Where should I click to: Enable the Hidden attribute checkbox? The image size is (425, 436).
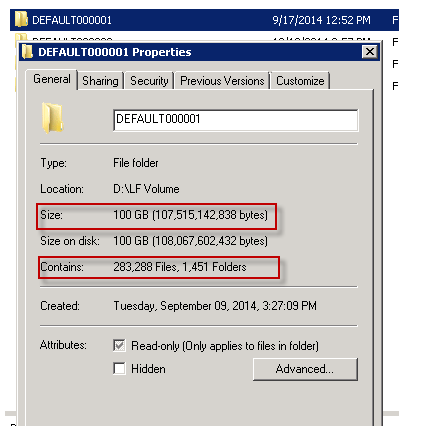tap(119, 369)
